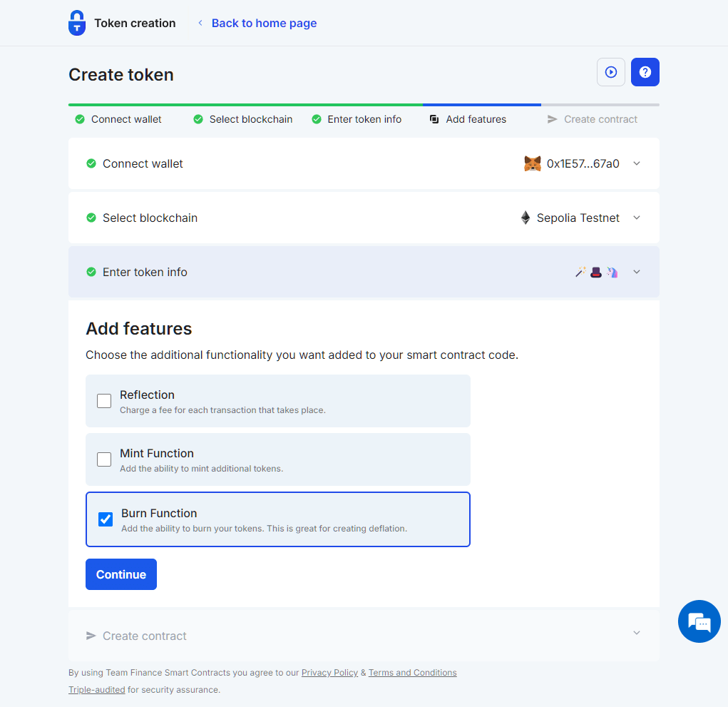Click Back to home page
728x707 pixels.
pos(264,23)
